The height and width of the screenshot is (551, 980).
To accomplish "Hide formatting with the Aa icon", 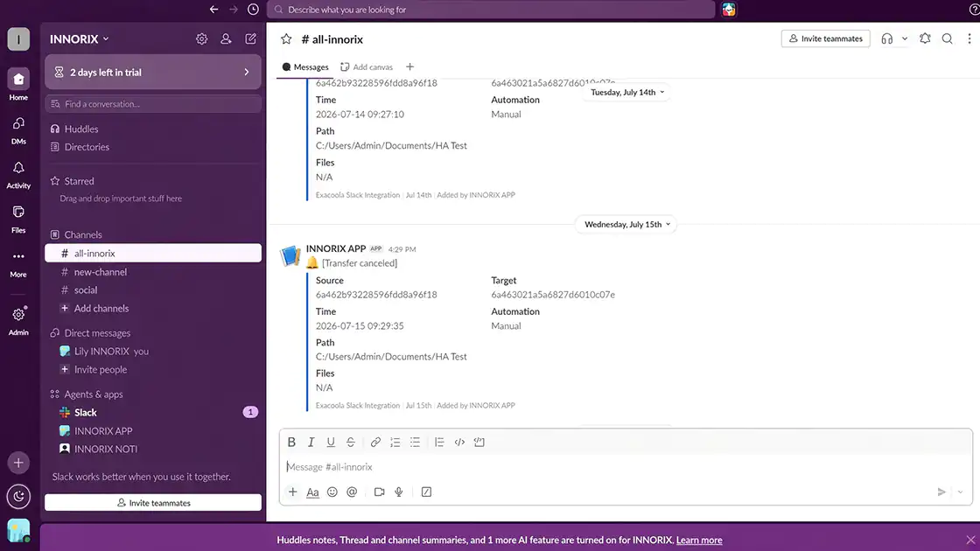I will [x=312, y=492].
